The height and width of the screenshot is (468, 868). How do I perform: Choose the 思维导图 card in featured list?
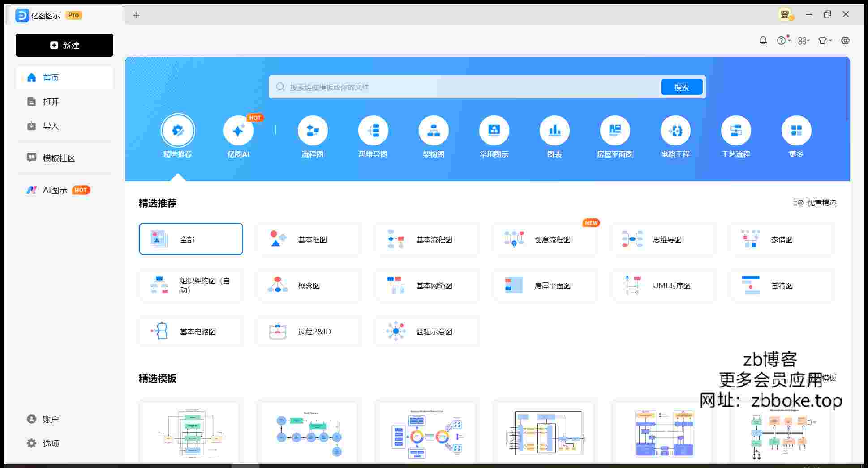click(x=664, y=239)
